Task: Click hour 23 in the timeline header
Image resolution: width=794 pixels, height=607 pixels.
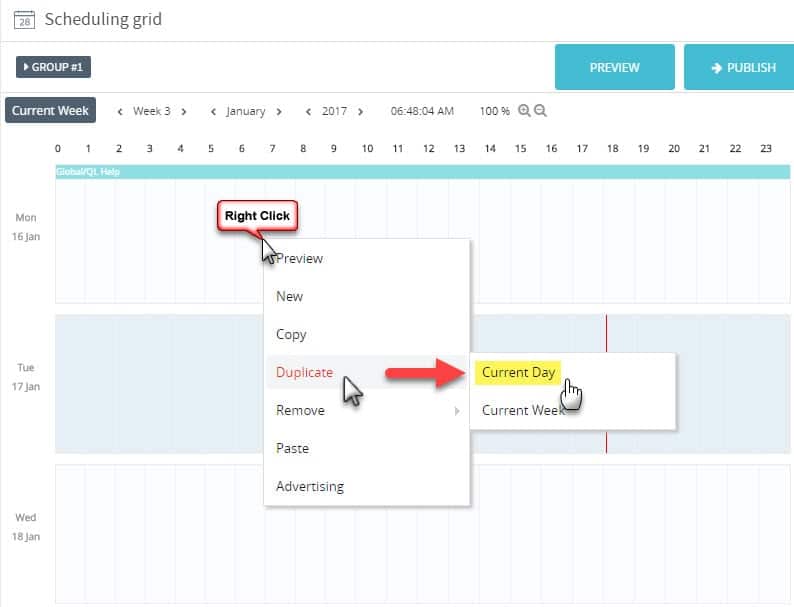Action: click(x=766, y=148)
